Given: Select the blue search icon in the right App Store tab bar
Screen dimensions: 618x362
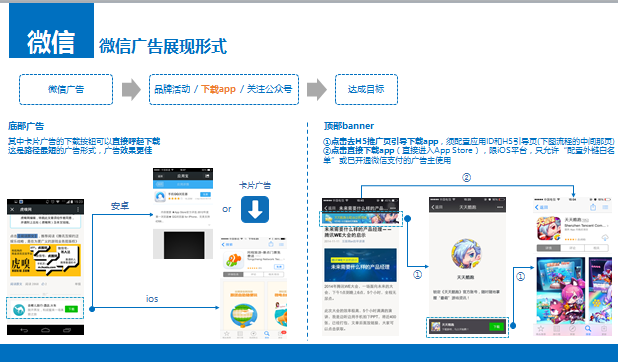Looking at the screenshot, I should pyautogui.click(x=588, y=328).
